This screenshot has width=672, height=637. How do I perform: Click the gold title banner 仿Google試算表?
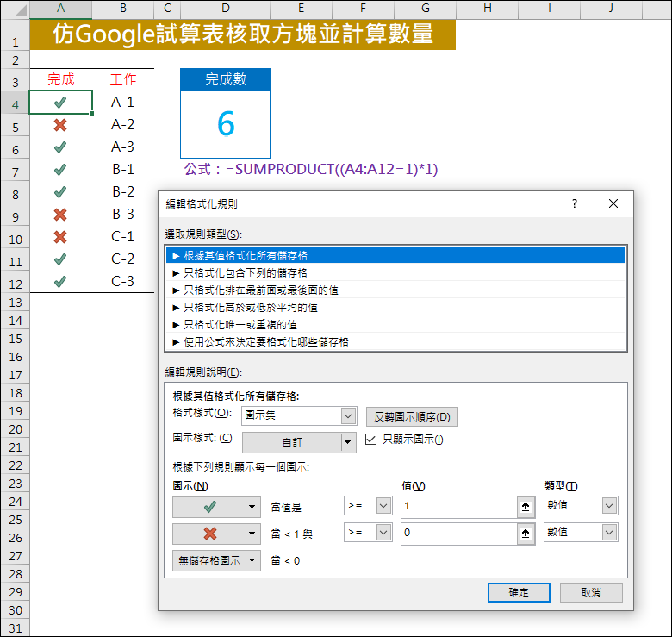(x=243, y=34)
